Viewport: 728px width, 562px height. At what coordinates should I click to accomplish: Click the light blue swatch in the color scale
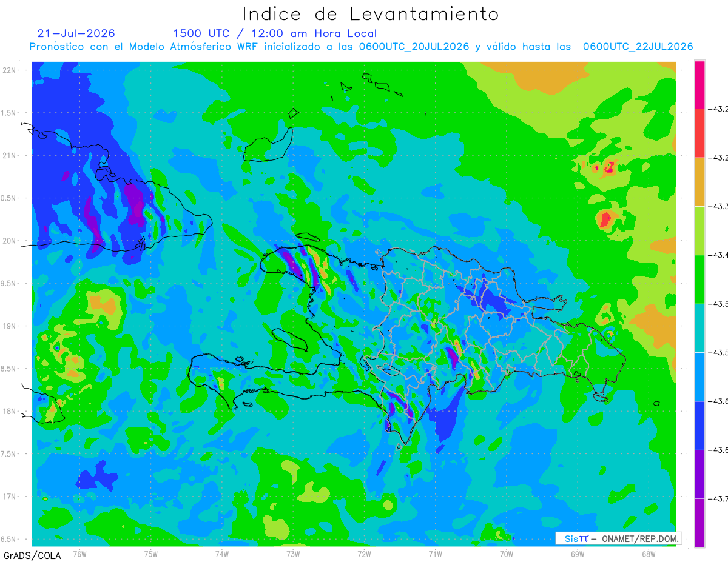pos(699,376)
